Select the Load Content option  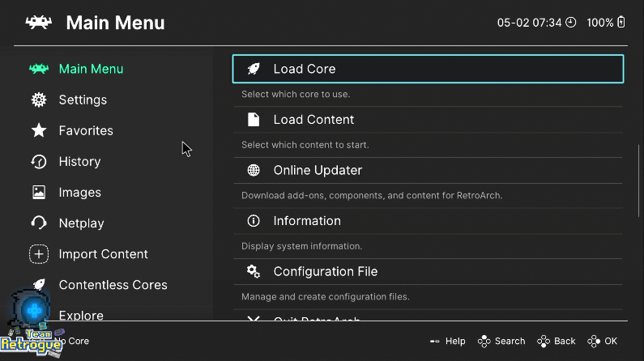point(428,119)
